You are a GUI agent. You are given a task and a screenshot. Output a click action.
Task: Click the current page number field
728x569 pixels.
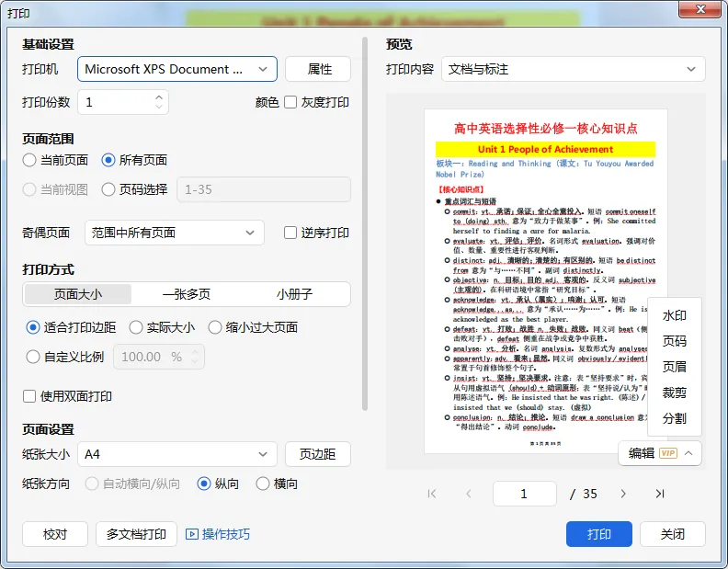coord(525,494)
